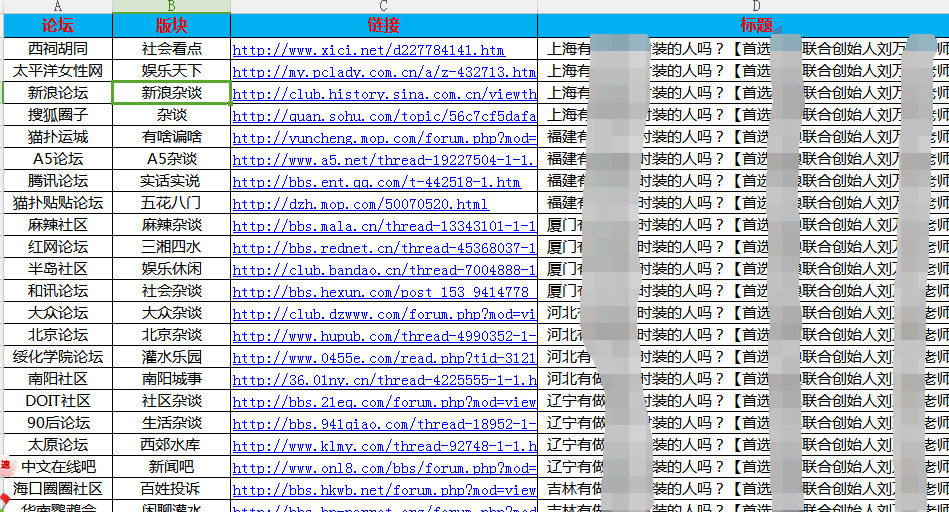The width and height of the screenshot is (949, 512).
Task: Click the 链接 header cell
Action: [384, 25]
